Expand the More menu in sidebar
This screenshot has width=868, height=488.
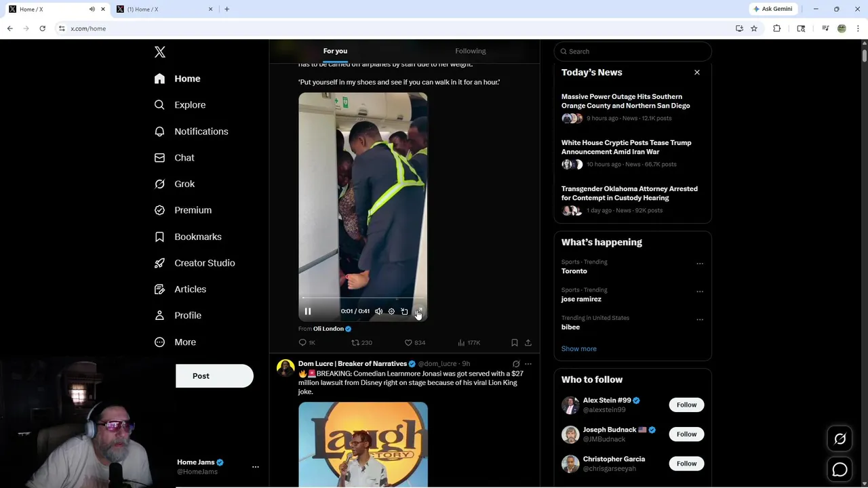click(x=175, y=342)
